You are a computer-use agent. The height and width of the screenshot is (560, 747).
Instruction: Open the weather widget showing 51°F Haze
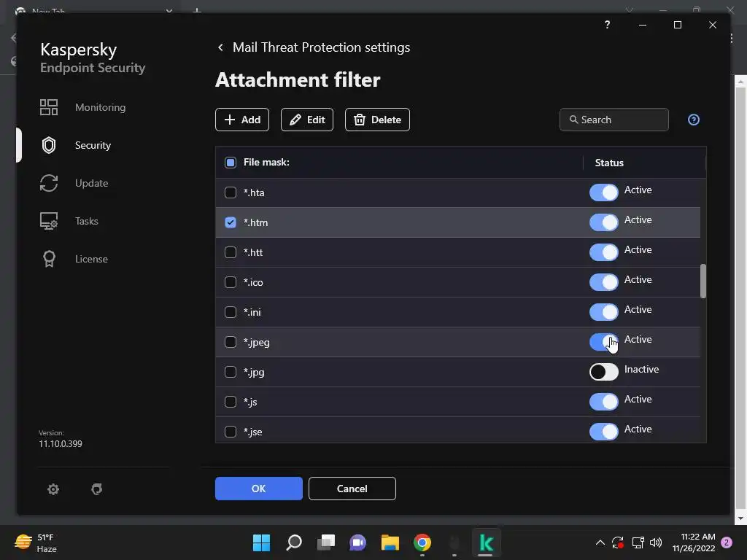(x=36, y=542)
